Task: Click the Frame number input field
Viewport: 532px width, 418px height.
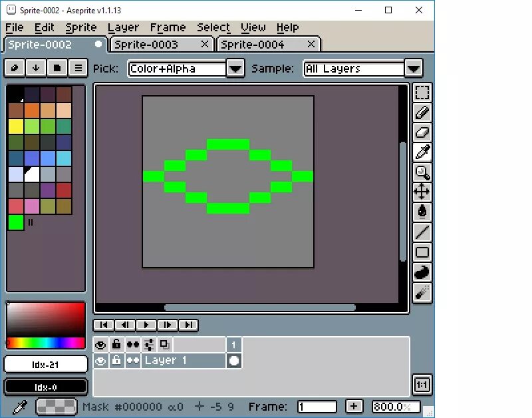Action: (317, 407)
